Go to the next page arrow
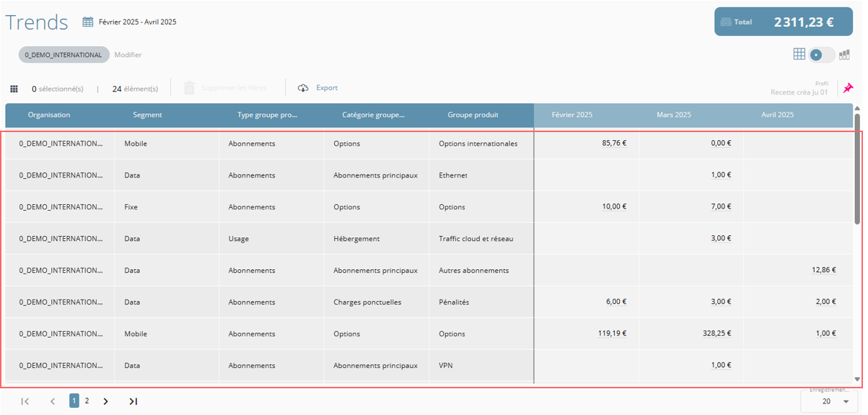Screen dimensions: 868x415 point(106,401)
